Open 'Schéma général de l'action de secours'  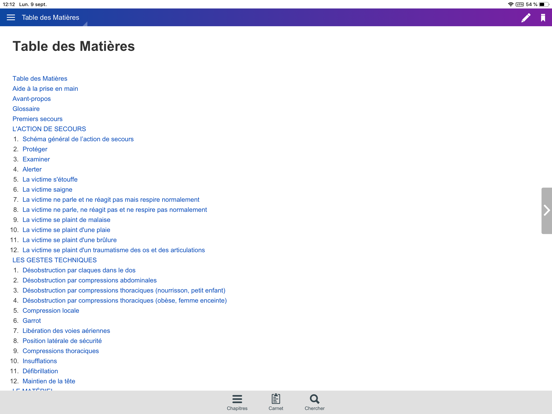coord(78,139)
